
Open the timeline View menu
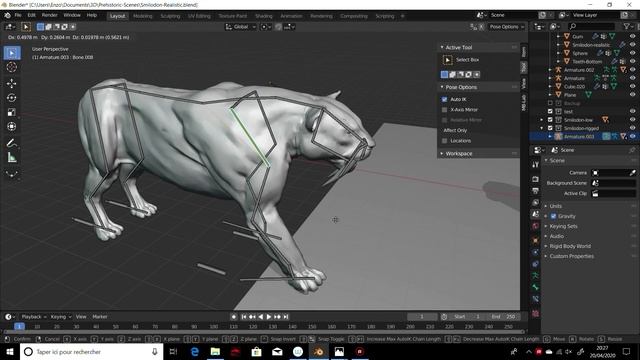81,317
